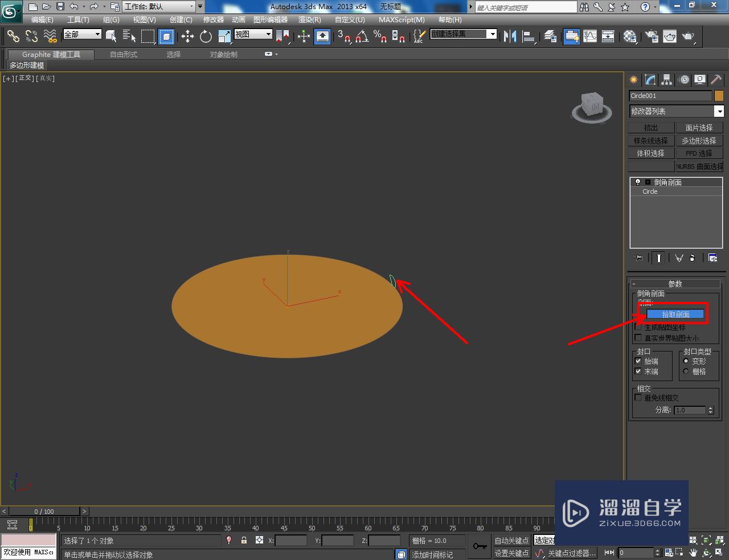Enable 避免线相交 checkbox
729x560 pixels.
[638, 398]
